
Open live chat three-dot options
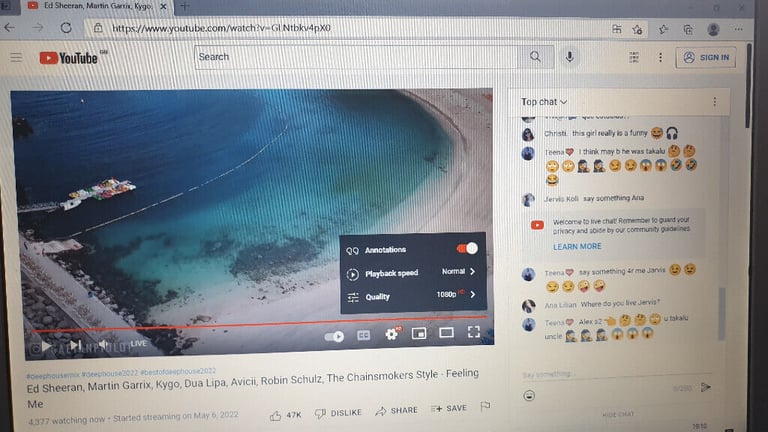click(x=715, y=101)
